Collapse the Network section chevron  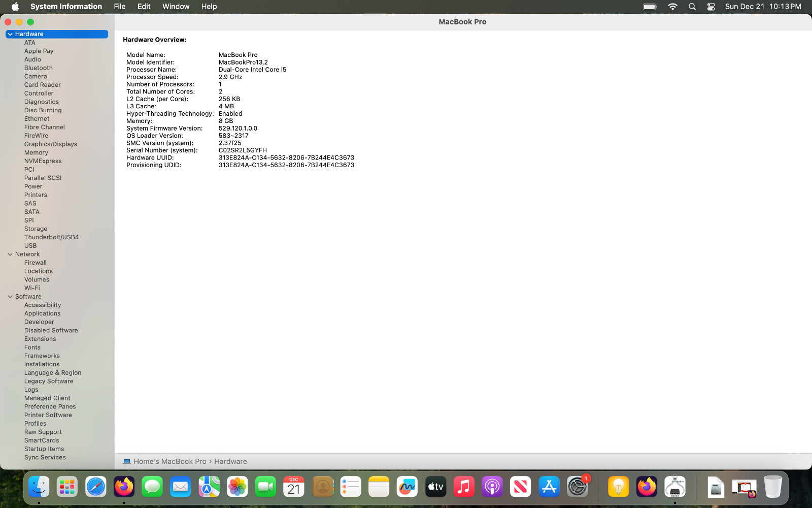pyautogui.click(x=10, y=255)
